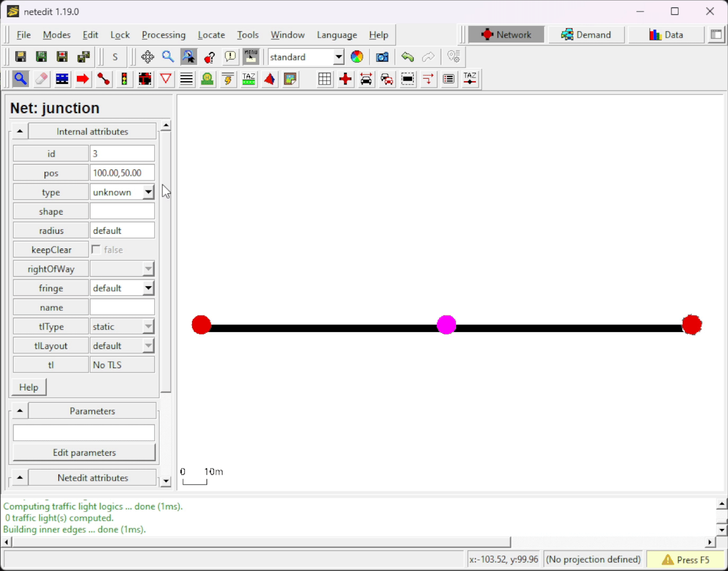
Task: Click the magenta selected junction node
Action: coord(447,325)
